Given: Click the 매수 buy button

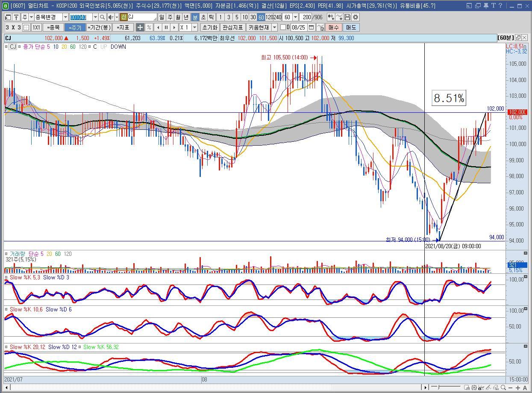Looking at the screenshot, I should (x=333, y=27).
